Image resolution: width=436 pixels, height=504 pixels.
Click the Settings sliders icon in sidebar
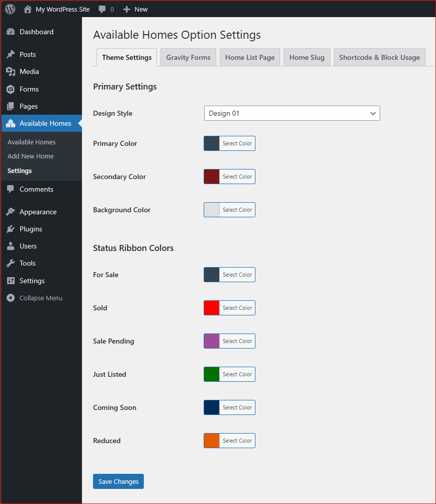pyautogui.click(x=11, y=281)
